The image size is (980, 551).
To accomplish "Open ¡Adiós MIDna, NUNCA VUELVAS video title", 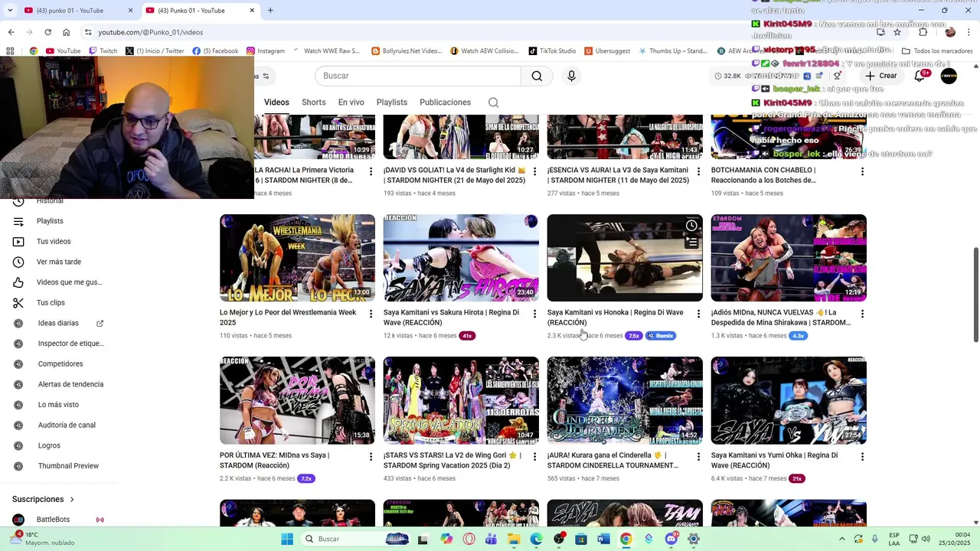I will click(781, 318).
